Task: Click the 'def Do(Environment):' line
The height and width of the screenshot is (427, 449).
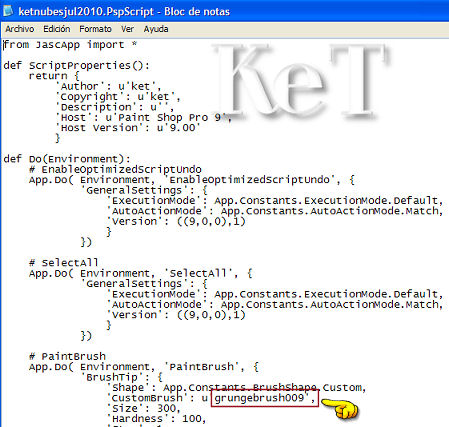Action: coord(67,159)
